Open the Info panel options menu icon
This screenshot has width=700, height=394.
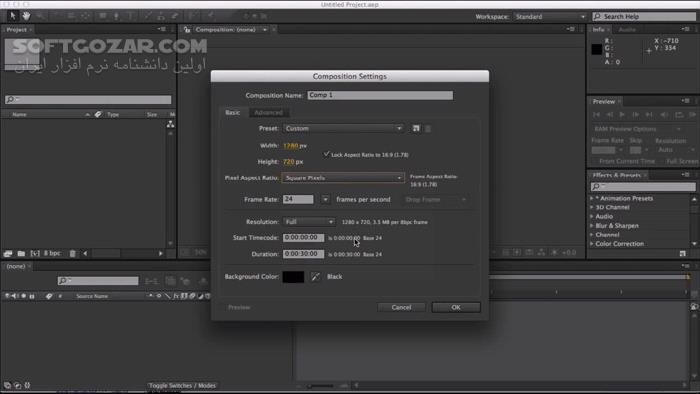686,29
